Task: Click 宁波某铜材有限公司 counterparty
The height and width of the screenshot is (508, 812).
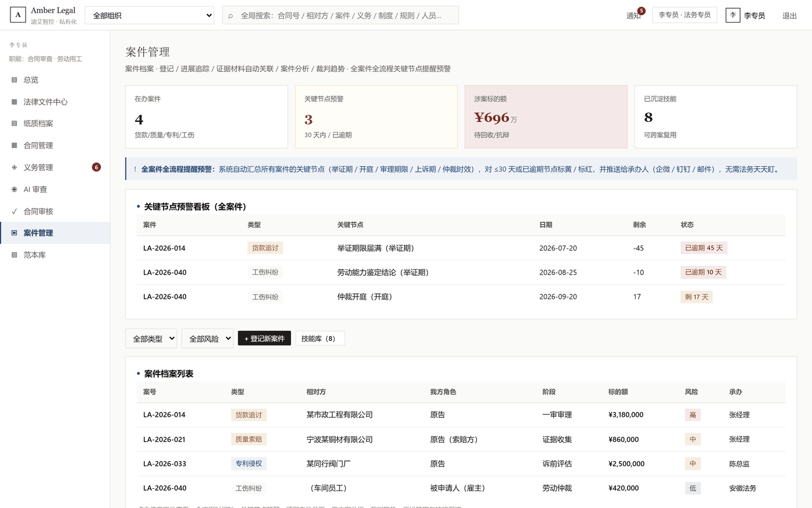Action: point(339,439)
